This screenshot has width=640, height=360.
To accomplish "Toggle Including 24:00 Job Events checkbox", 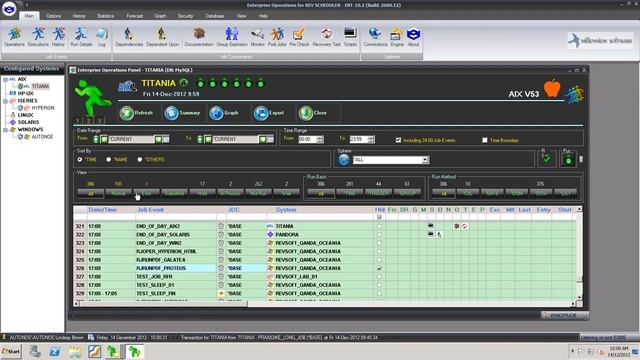I will pyautogui.click(x=398, y=140).
